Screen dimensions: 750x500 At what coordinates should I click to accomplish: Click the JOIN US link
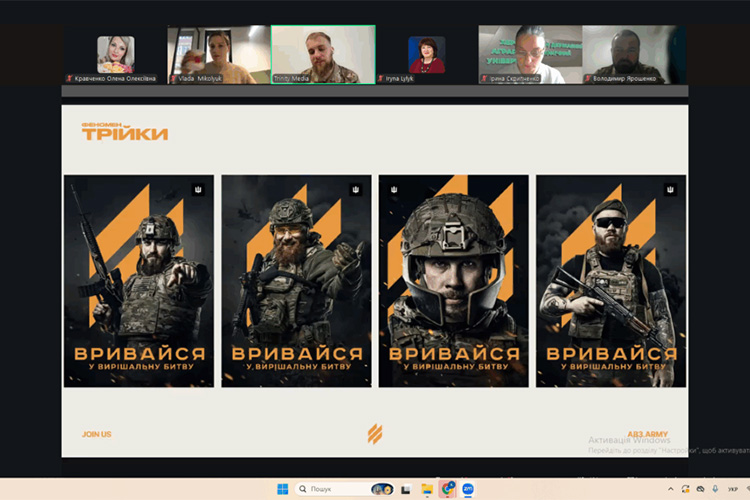[97, 434]
